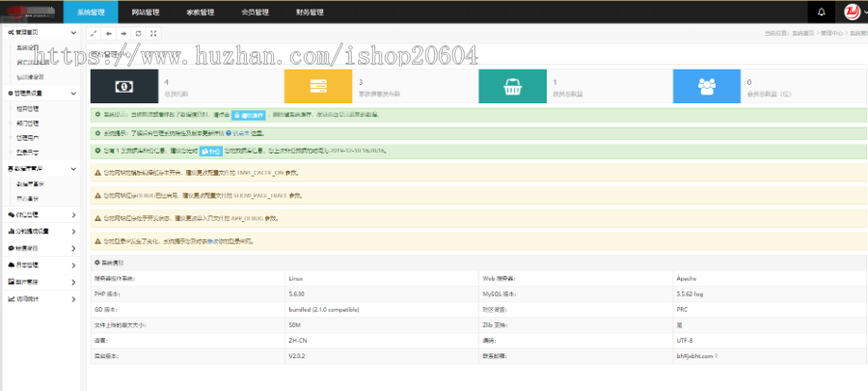The height and width of the screenshot is (391, 868).
Task: Open 系统首页 breadcrumb link
Action: (x=802, y=34)
